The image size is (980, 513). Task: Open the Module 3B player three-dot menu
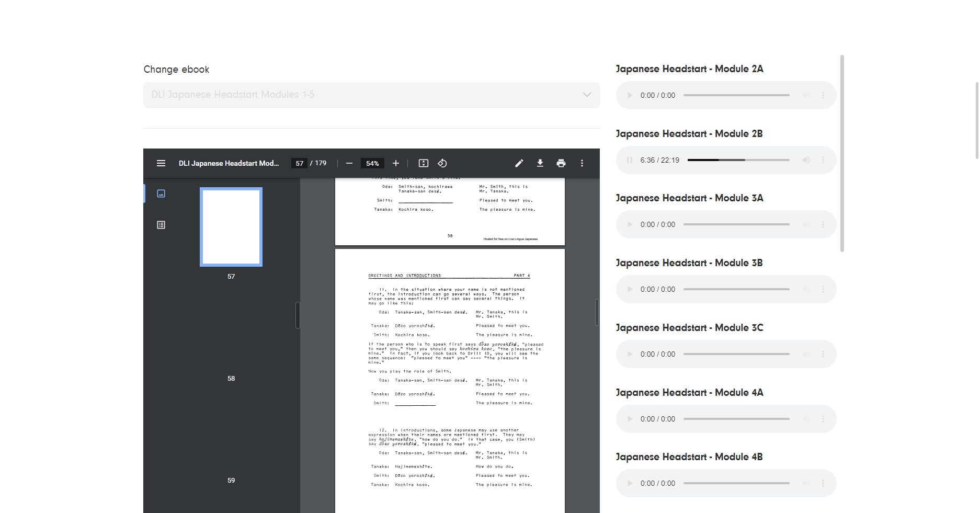[x=823, y=289]
